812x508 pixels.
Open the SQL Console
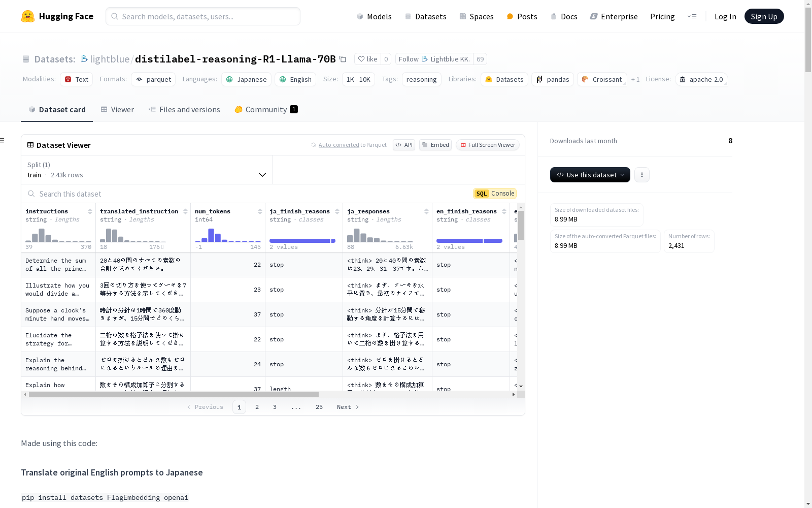pos(495,194)
